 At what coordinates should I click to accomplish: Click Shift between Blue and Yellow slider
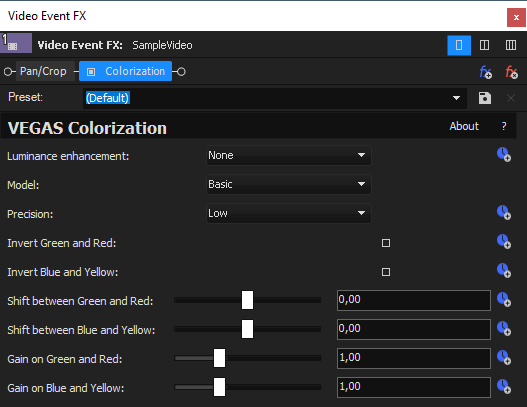click(247, 329)
